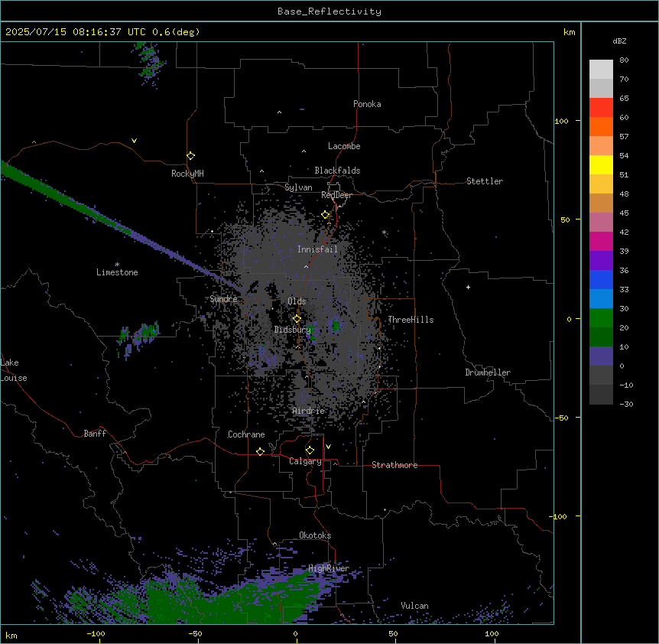The image size is (659, 644).
Task: Click the yellow diamond marker above Calgary label
Action: point(310,450)
